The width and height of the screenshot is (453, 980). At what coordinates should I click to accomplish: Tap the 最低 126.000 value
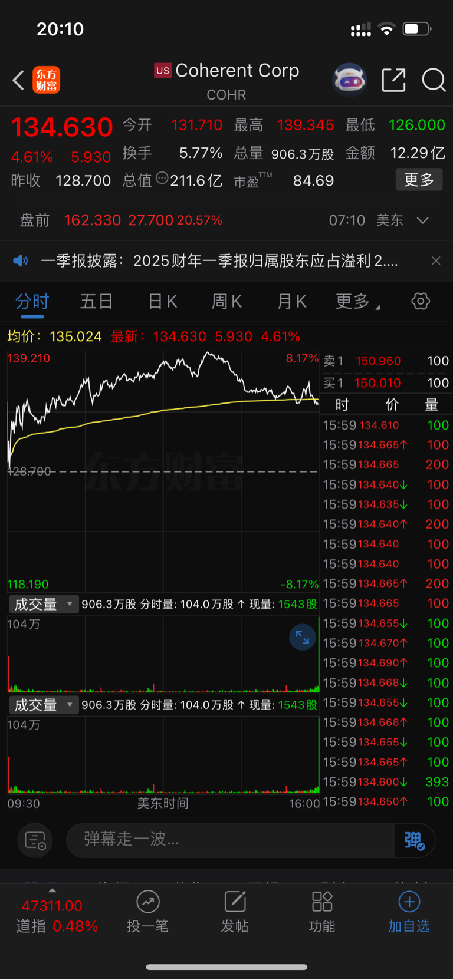tap(417, 125)
